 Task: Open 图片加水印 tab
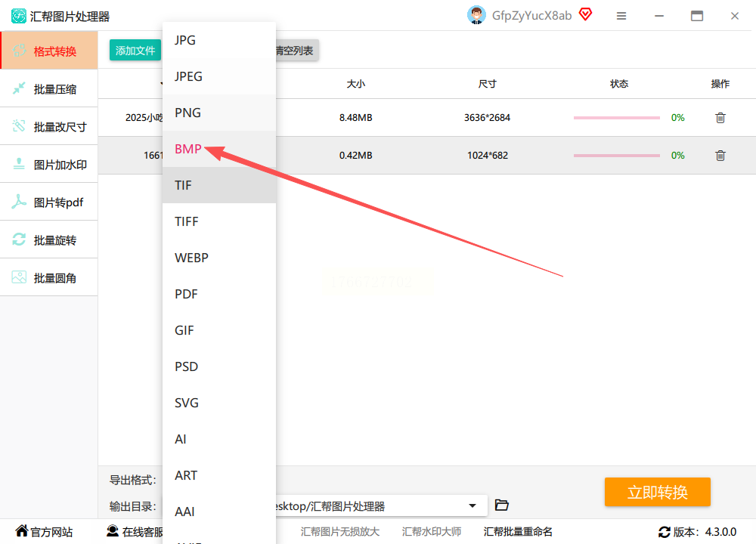pyautogui.click(x=49, y=164)
